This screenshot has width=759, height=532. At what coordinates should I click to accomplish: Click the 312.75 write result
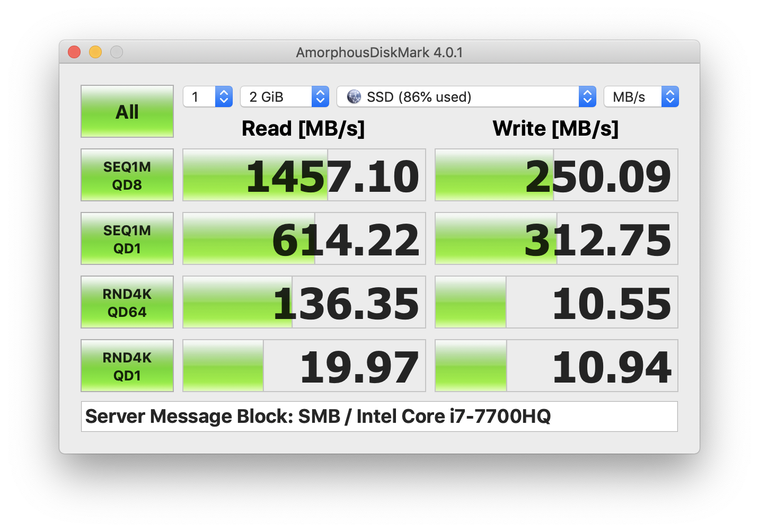pyautogui.click(x=557, y=238)
